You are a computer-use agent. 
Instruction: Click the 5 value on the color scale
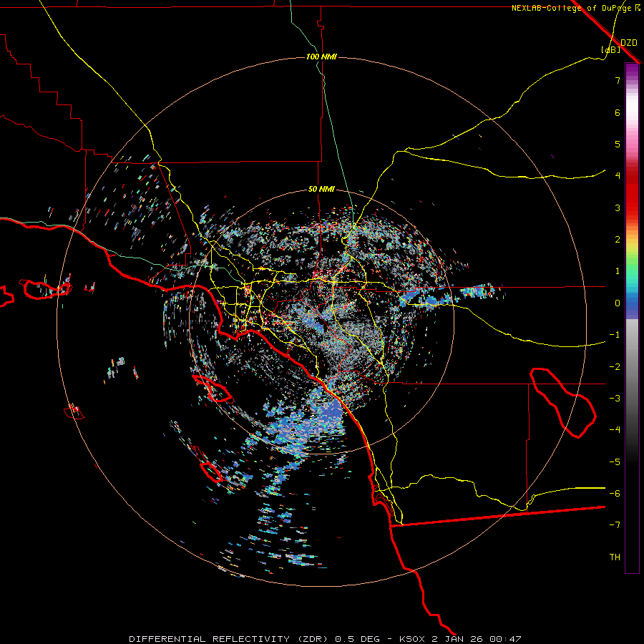[x=618, y=144]
